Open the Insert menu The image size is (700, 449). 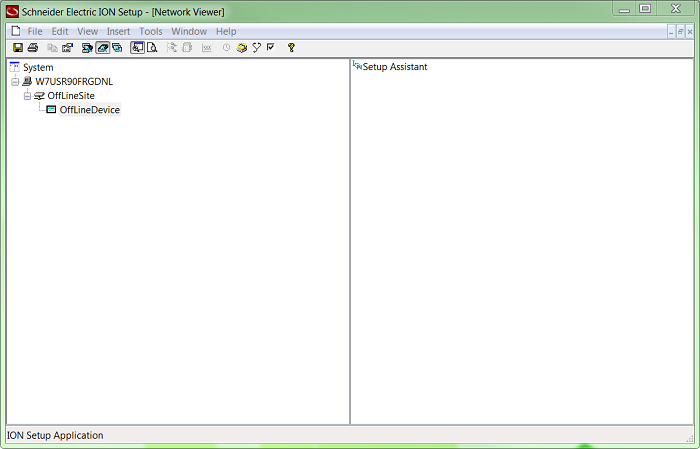118,31
